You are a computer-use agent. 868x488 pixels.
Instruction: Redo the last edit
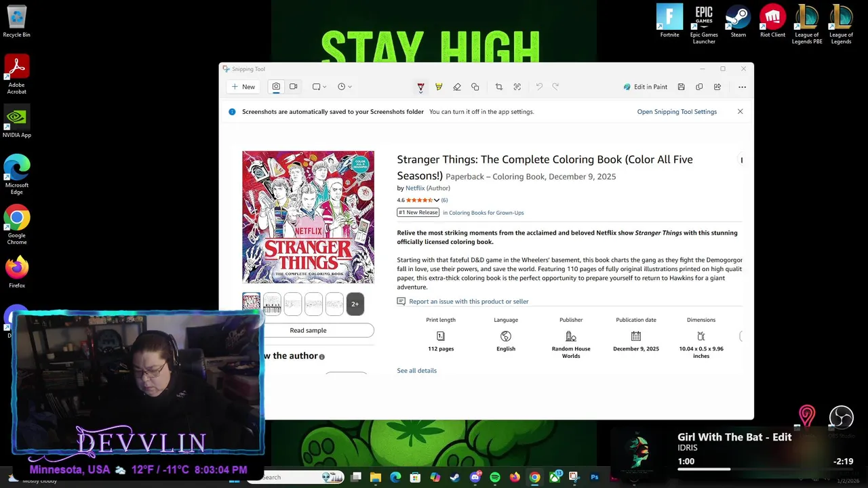[x=555, y=87]
